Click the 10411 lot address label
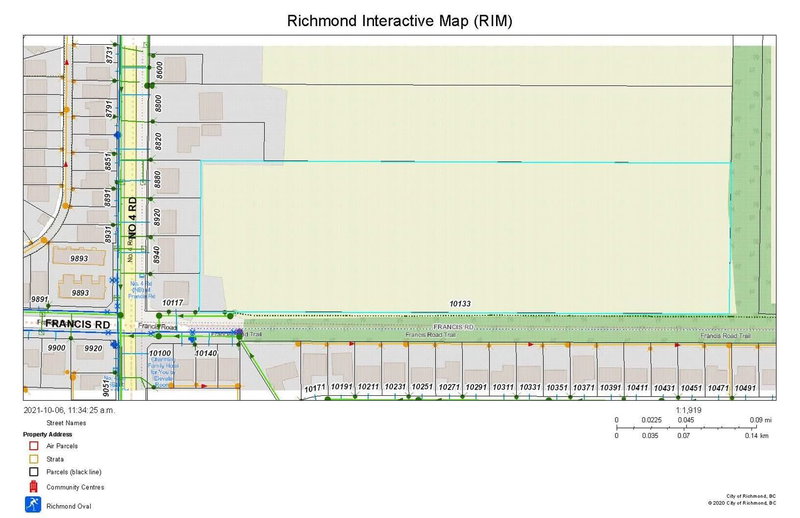The image size is (800, 518). (637, 388)
